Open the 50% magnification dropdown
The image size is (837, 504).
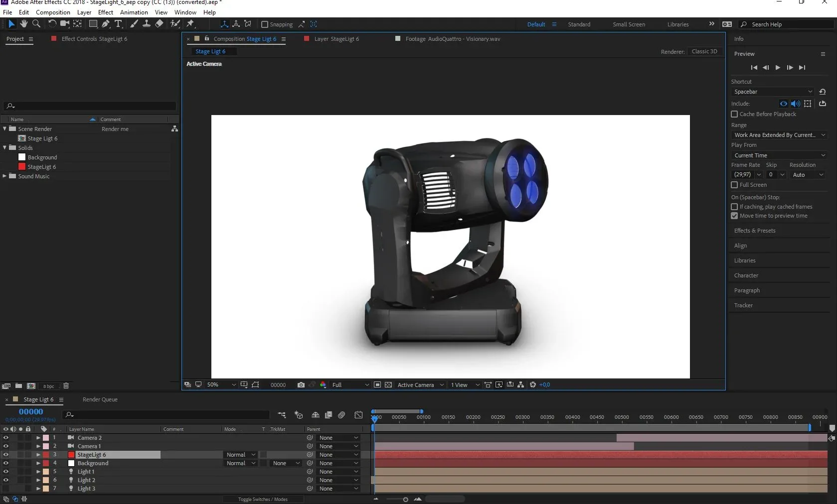click(221, 385)
